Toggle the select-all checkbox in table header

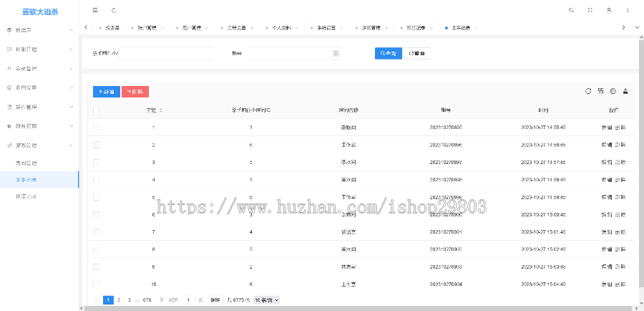click(97, 110)
